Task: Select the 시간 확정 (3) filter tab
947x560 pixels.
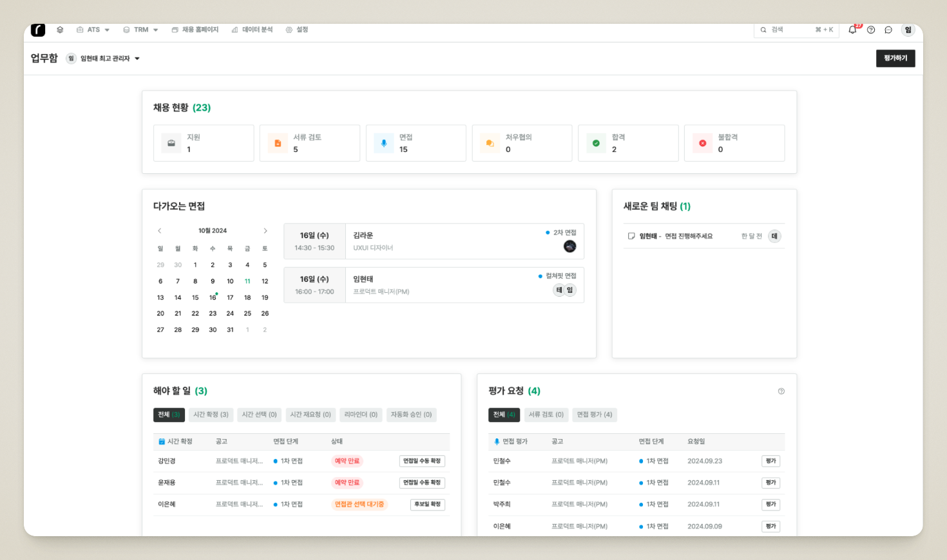Action: coord(211,415)
